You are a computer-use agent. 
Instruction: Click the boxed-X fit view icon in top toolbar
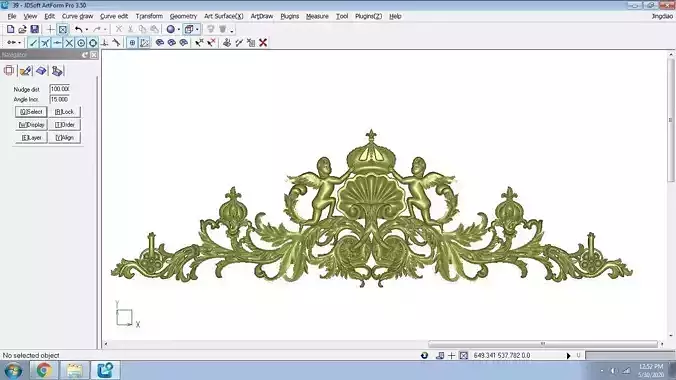click(x=63, y=29)
